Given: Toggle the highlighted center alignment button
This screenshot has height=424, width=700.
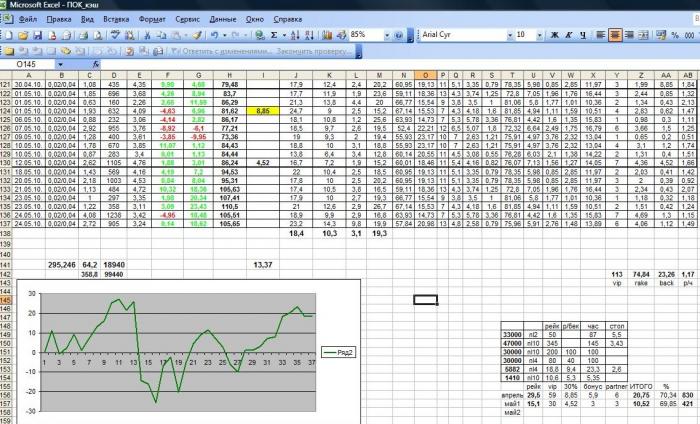Looking at the screenshot, I should click(x=615, y=35).
